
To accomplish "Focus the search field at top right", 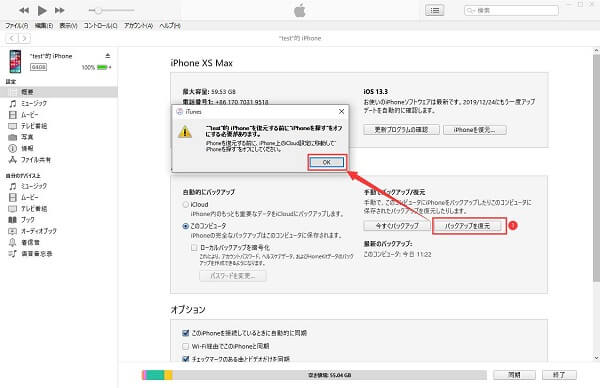I will 511,10.
